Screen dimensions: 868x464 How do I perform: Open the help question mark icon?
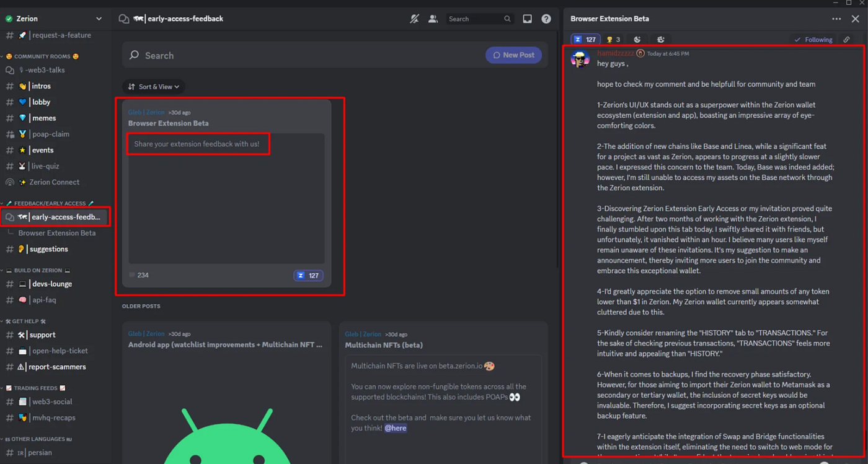(546, 19)
